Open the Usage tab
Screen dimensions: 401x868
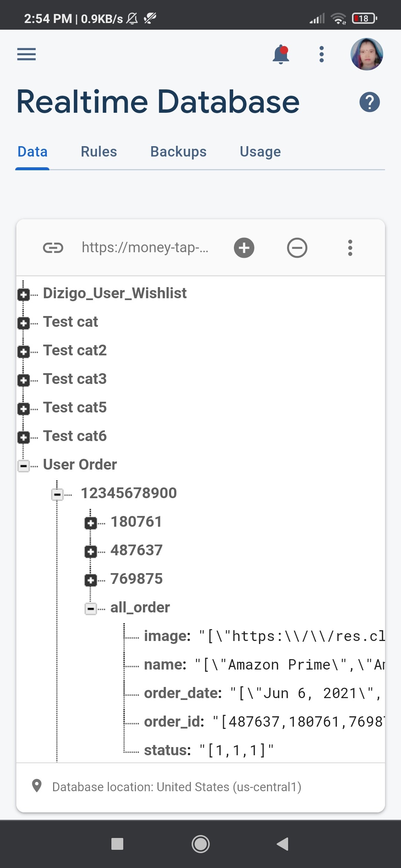[260, 152]
